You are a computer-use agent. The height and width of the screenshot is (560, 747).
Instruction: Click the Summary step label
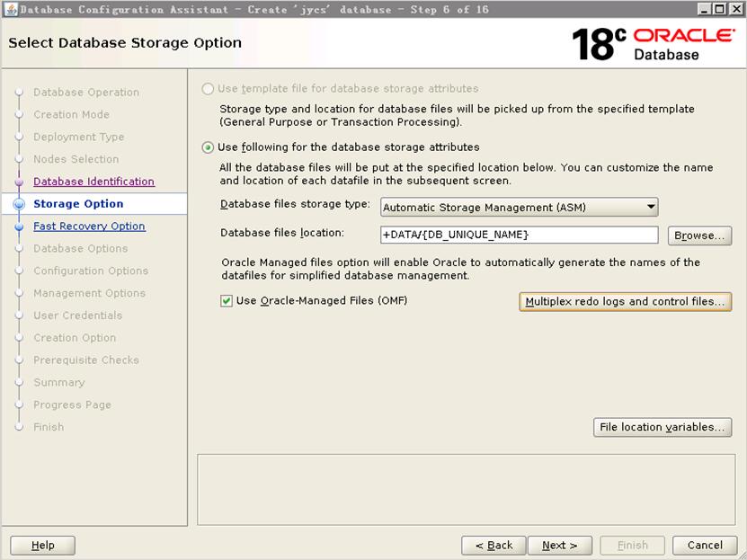click(x=59, y=382)
